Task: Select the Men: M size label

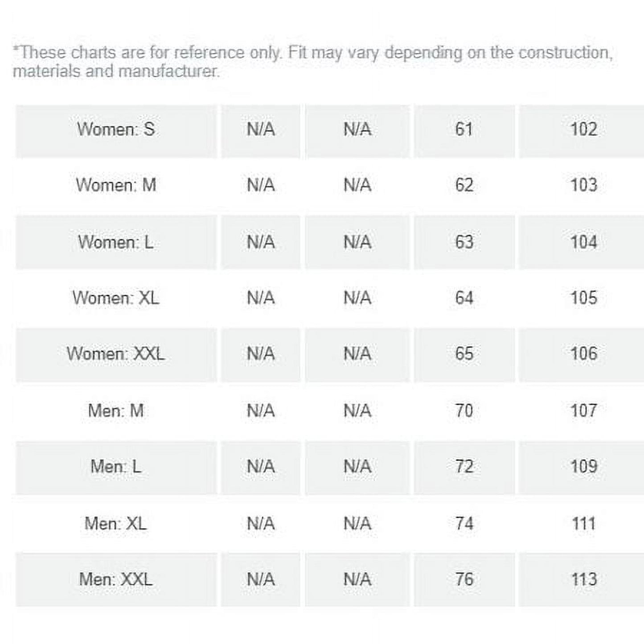Action: pyautogui.click(x=116, y=410)
